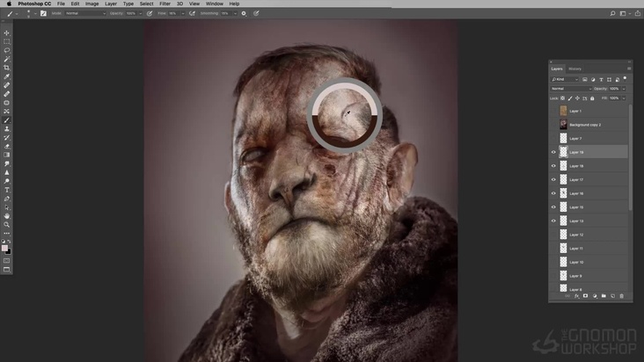Hide Layer 17 with eye icon

tap(553, 179)
